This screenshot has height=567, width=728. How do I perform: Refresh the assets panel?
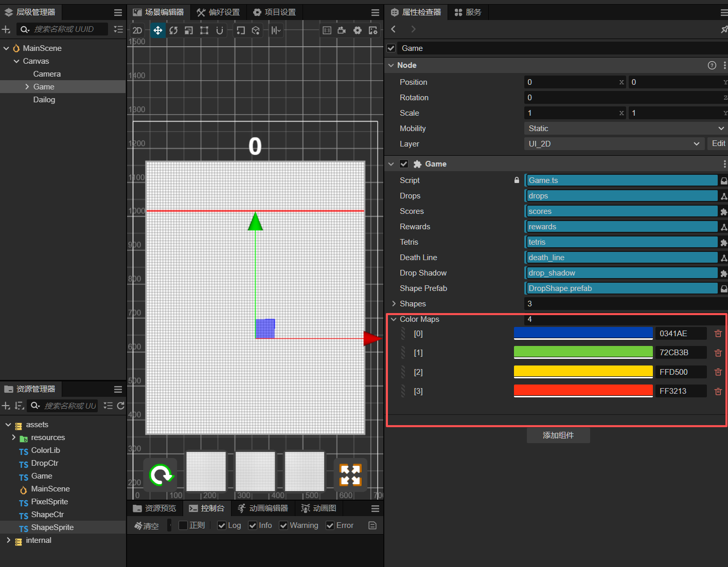[121, 406]
